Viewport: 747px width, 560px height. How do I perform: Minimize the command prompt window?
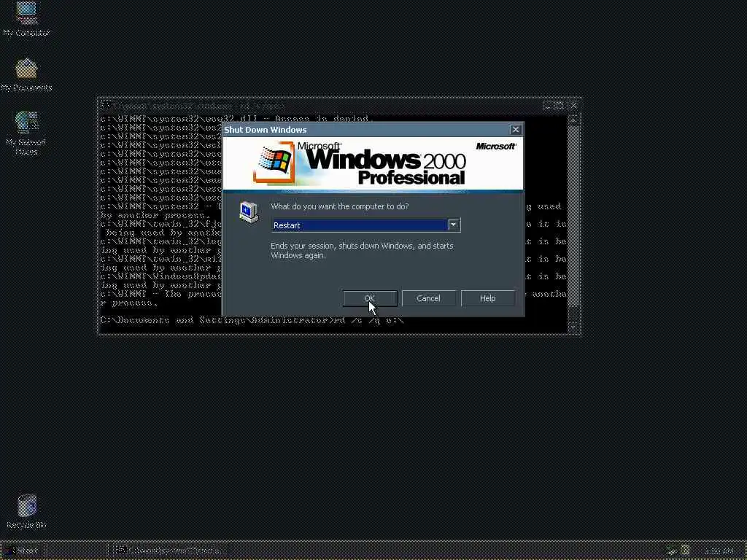click(548, 106)
